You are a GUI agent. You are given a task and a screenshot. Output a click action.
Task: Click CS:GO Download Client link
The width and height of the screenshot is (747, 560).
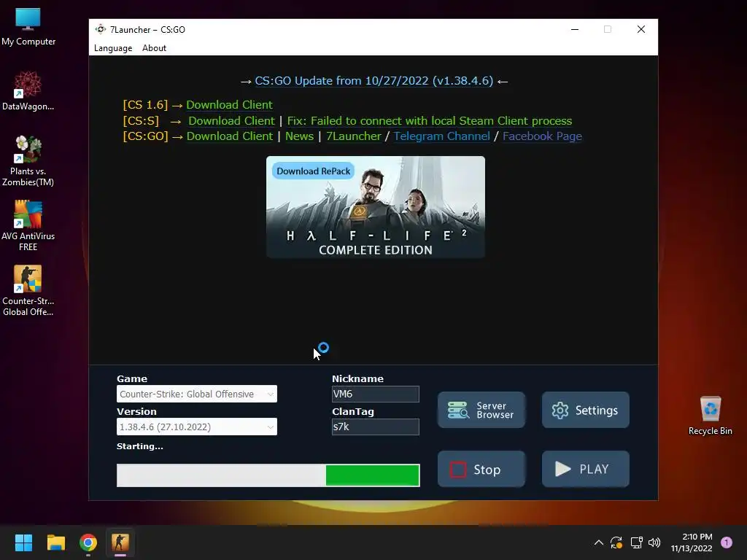(x=230, y=136)
